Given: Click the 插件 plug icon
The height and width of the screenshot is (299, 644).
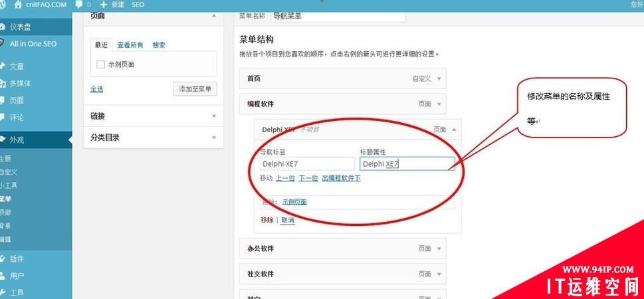Looking at the screenshot, I should tap(2, 258).
